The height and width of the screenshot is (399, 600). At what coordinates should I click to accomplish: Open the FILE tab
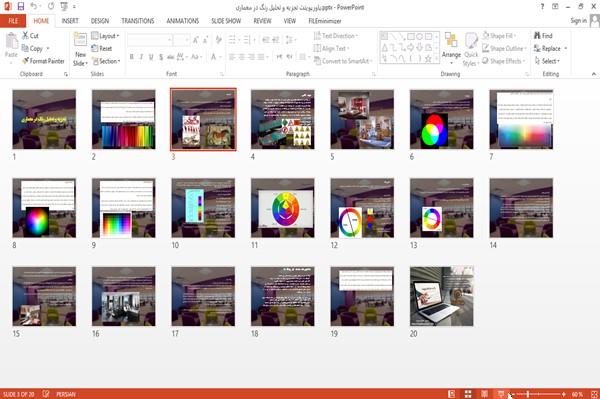13,21
